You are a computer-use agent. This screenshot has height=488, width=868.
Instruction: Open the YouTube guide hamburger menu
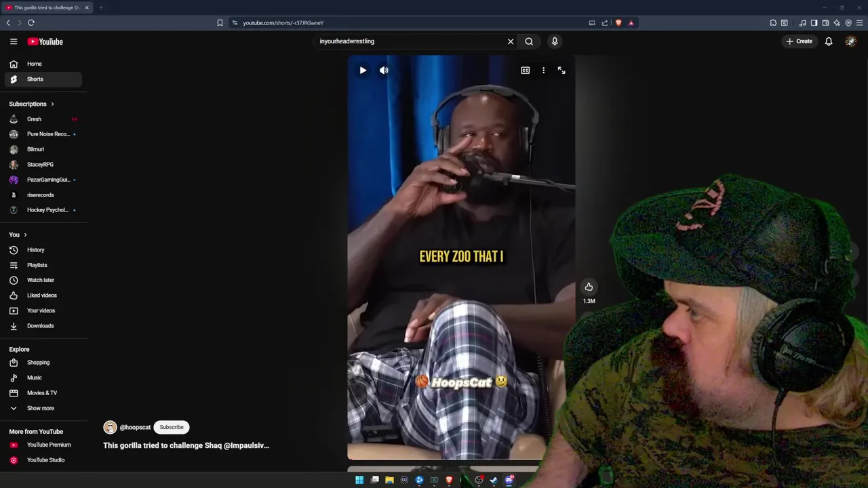tap(14, 41)
